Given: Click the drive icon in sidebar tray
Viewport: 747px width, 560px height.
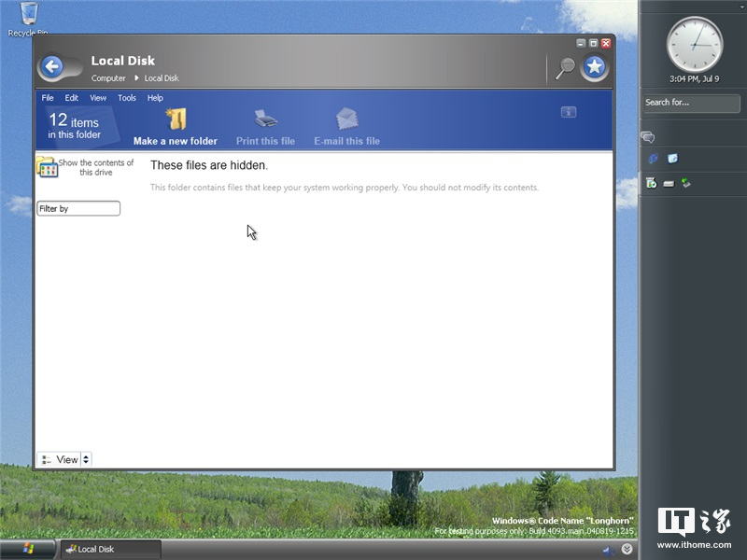Looking at the screenshot, I should pyautogui.click(x=669, y=184).
